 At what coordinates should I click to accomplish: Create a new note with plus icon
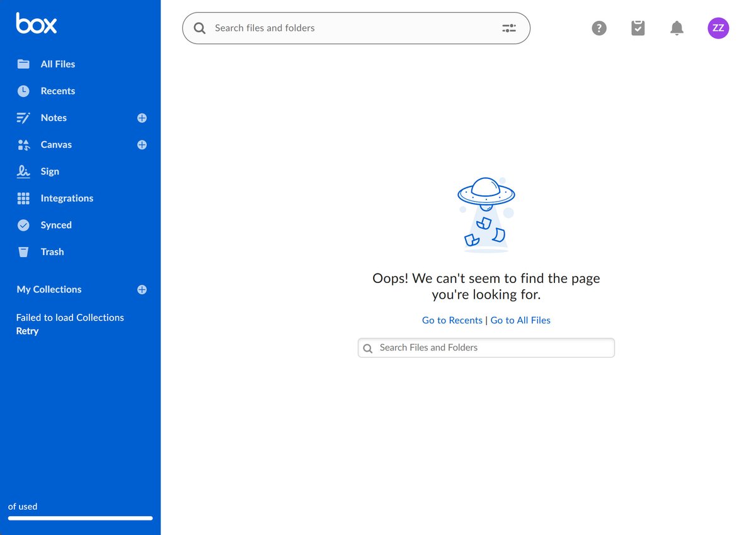(142, 118)
